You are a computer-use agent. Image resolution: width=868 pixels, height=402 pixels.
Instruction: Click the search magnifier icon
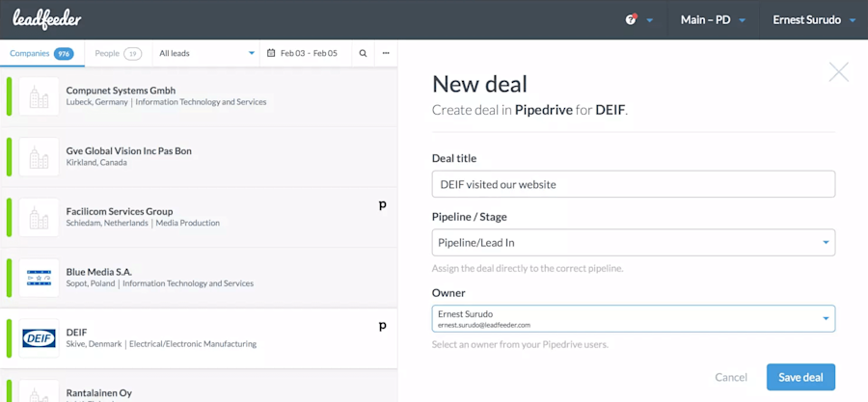pos(364,54)
